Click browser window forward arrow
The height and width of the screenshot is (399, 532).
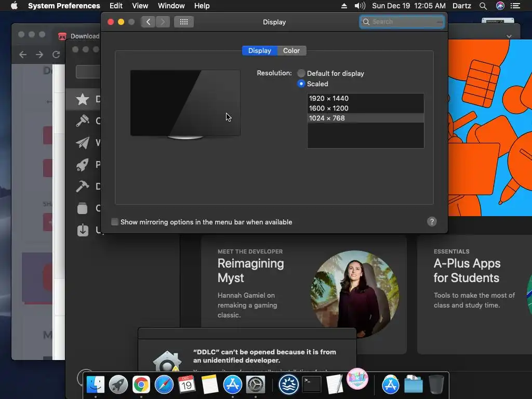click(39, 54)
